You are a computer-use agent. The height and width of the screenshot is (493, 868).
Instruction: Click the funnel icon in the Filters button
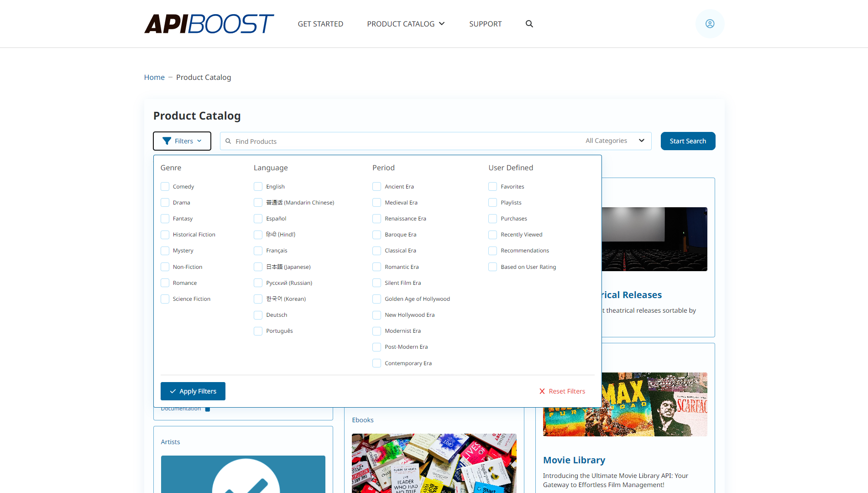167,141
